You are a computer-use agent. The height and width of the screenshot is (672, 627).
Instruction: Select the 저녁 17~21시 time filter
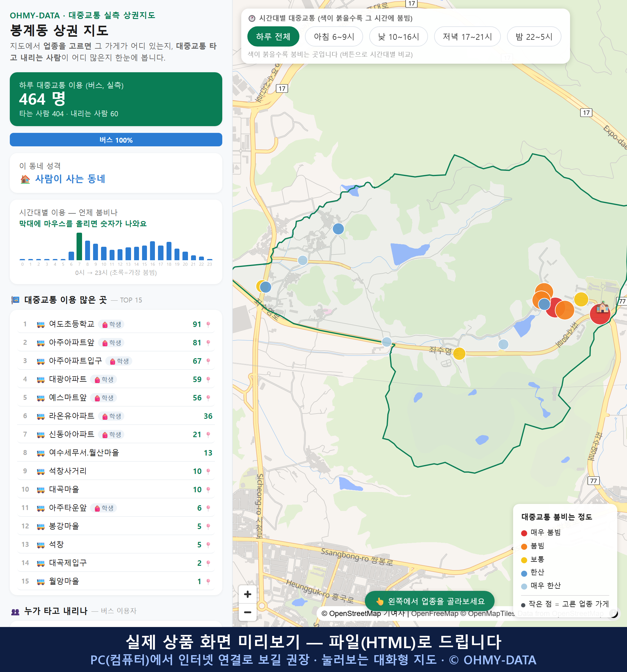point(467,36)
